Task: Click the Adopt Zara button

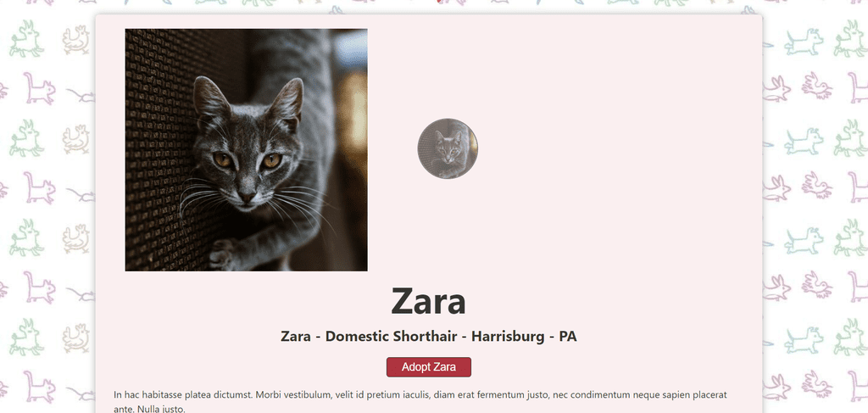Action: coord(428,367)
